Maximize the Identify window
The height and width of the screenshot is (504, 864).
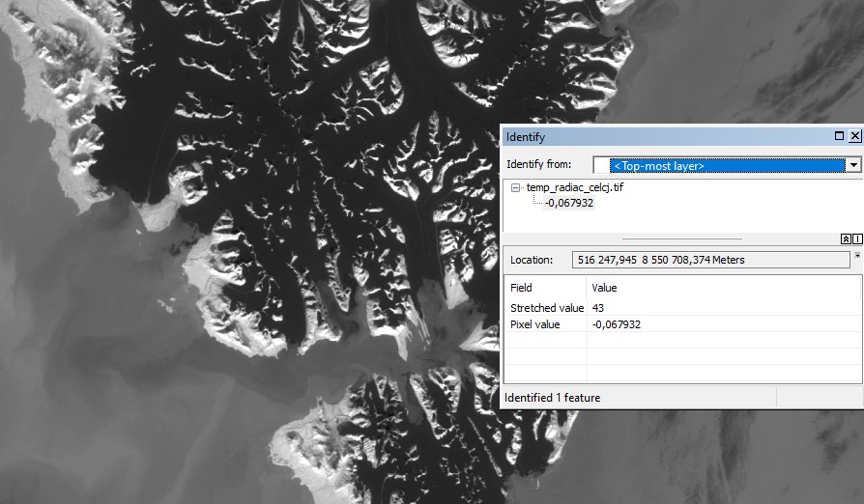click(x=839, y=137)
